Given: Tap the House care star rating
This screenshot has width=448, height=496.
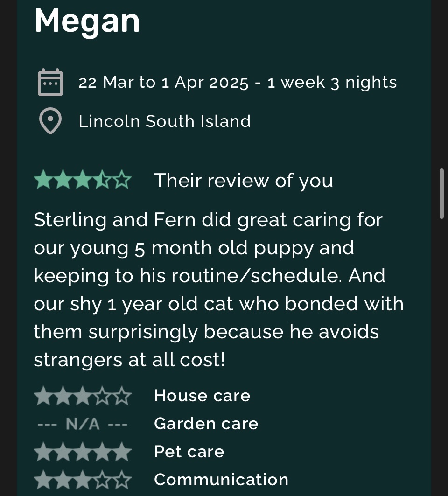Looking at the screenshot, I should 83,396.
